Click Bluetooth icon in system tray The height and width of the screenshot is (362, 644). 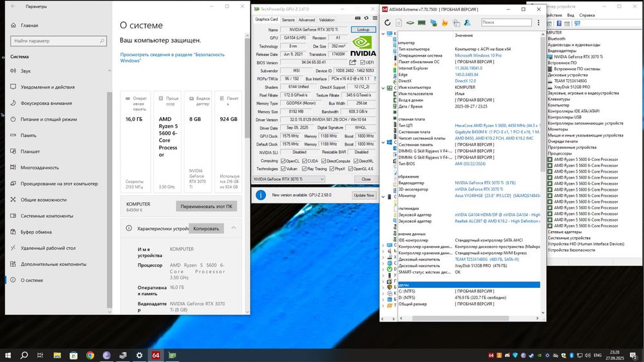point(571,356)
